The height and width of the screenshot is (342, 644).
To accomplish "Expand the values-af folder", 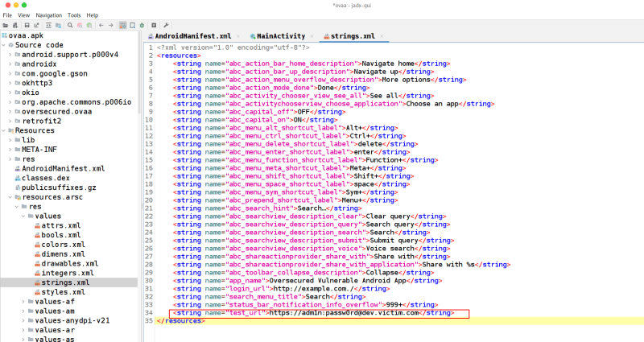I will 23,302.
